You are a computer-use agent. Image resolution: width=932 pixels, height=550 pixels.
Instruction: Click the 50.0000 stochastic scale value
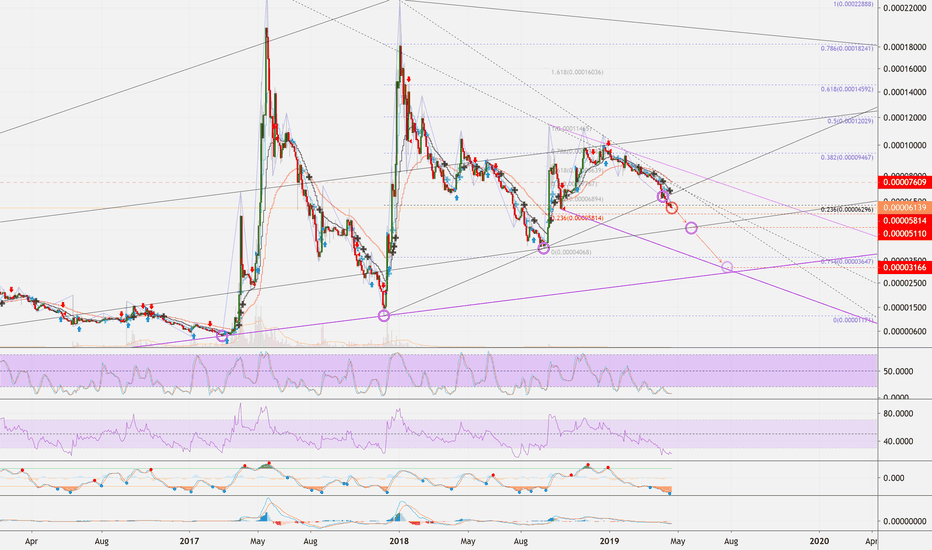tap(898, 371)
